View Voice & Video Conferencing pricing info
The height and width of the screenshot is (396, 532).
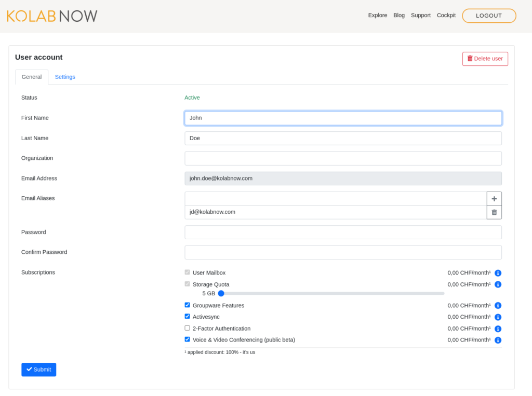coord(498,340)
